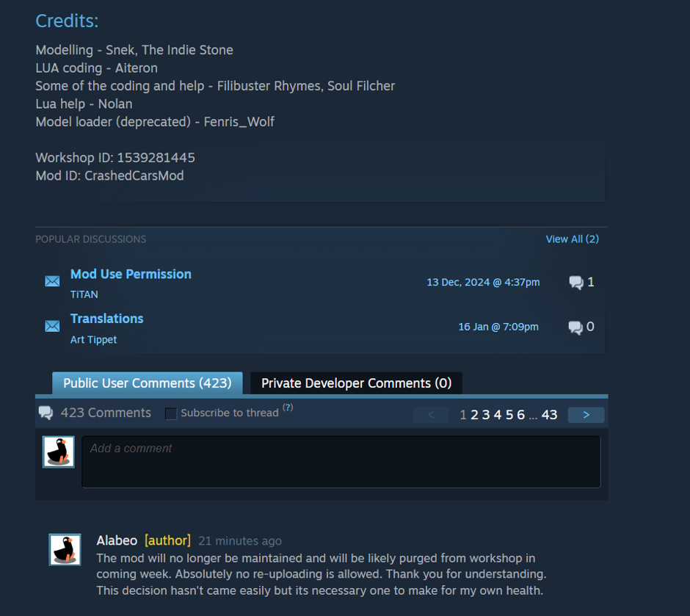Image resolution: width=690 pixels, height=616 pixels.
Task: Open Alabeo's duck avatar profile picture
Action: (x=65, y=550)
